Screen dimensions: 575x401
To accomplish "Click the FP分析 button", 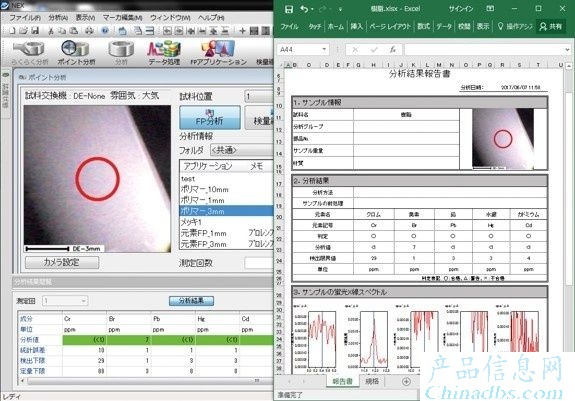I will [x=210, y=117].
